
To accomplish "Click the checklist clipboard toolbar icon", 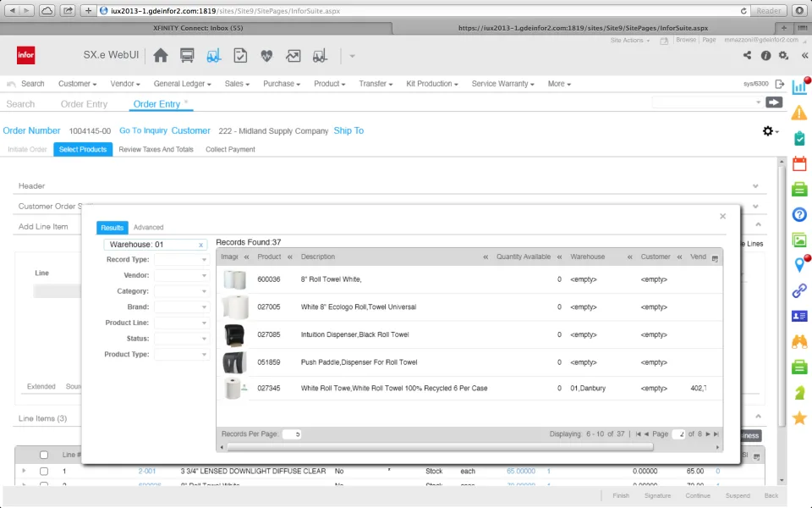I will pos(240,56).
